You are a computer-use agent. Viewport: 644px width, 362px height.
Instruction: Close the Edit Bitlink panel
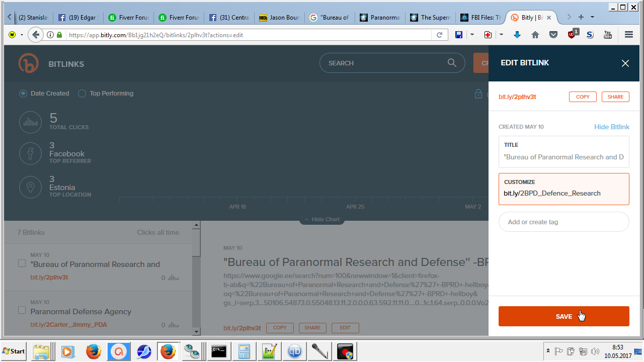click(625, 63)
